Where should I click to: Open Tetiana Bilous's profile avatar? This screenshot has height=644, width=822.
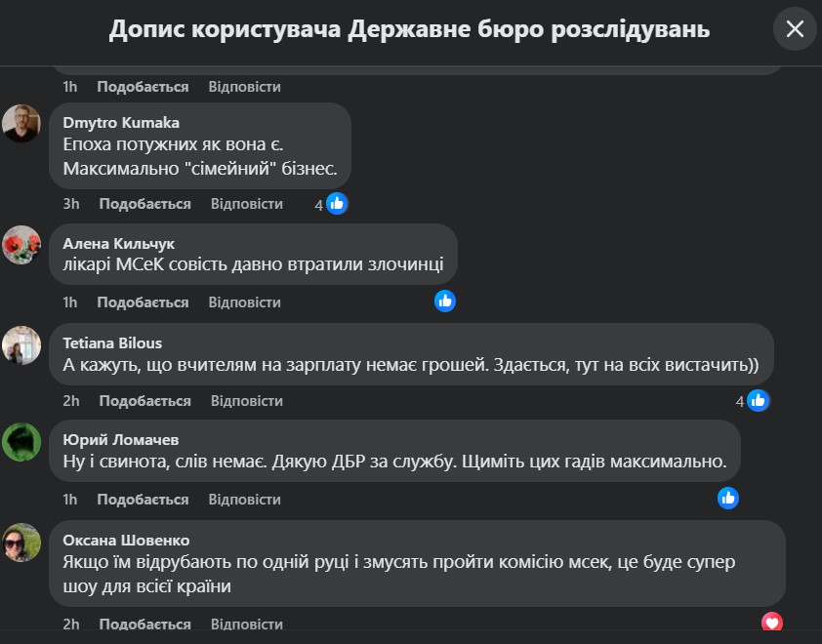coord(21,344)
